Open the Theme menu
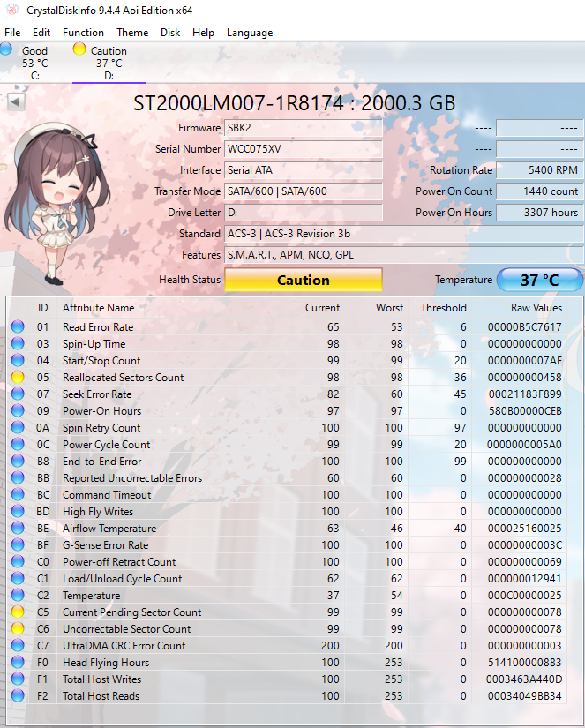 132,33
